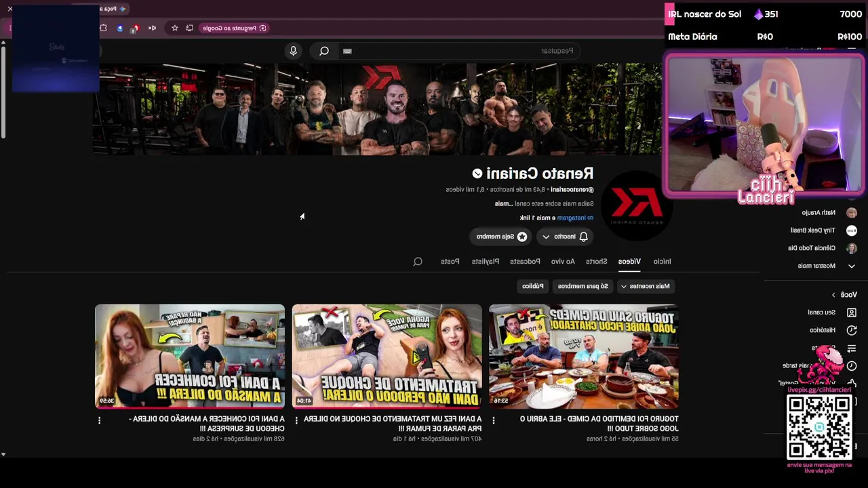Open the browser extensions puzzle icon
Screen dimensions: 868x488
point(103,28)
